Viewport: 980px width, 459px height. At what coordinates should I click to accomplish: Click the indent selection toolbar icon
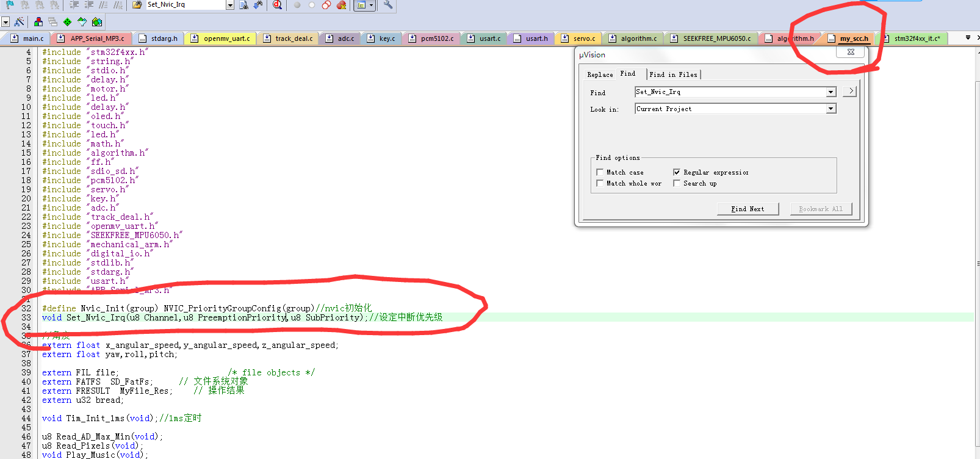(x=74, y=5)
